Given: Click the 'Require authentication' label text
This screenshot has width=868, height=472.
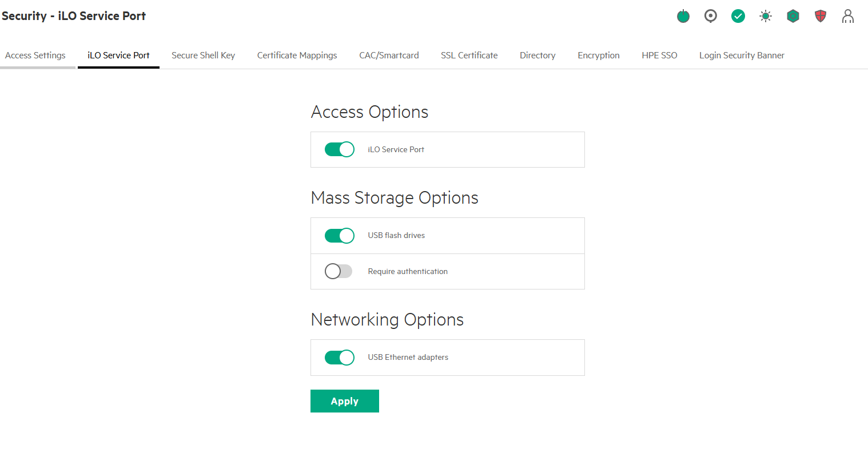Looking at the screenshot, I should coord(408,271).
